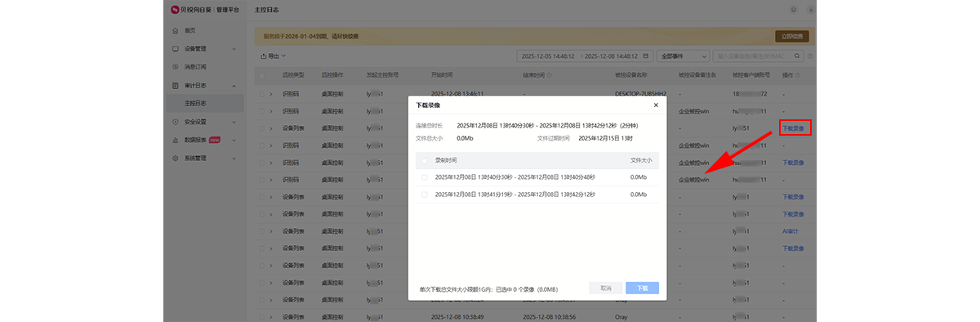Check the row starting 2025-12-08 13:46:11
Viewport: 980px width, 322px height.
coord(262,94)
